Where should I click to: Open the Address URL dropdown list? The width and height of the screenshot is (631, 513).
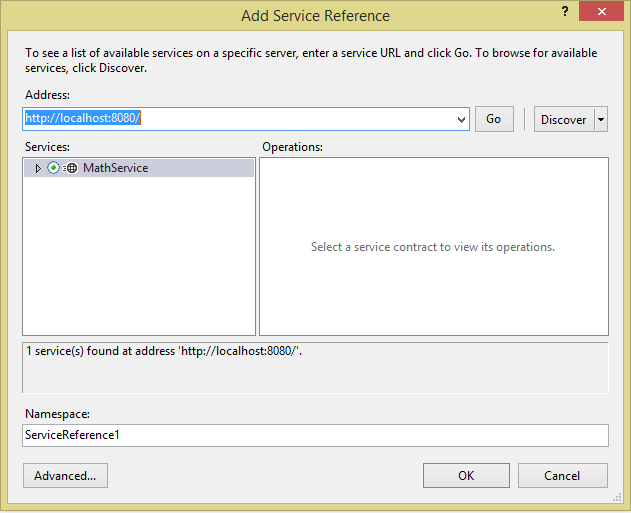461,119
